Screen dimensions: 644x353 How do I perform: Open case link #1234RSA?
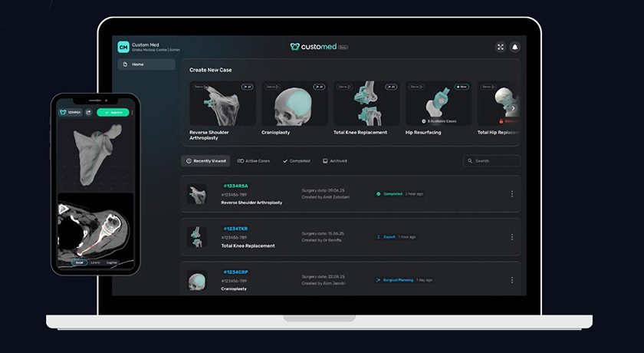tap(235, 186)
